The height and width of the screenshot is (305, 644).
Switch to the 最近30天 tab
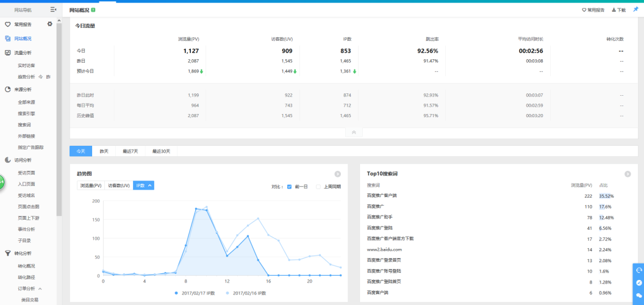(161, 151)
